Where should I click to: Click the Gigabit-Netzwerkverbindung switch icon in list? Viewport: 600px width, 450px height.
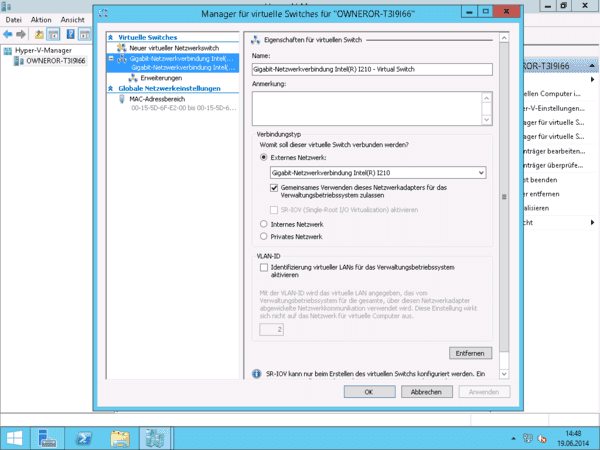click(122, 59)
